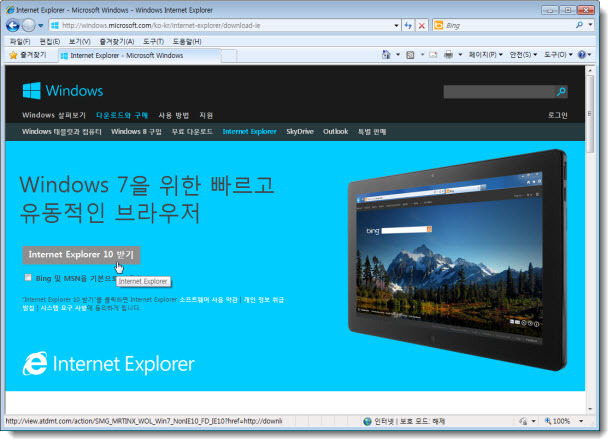Open the 도구(T) menu in menu bar
This screenshot has height=446, width=615.
pos(153,42)
